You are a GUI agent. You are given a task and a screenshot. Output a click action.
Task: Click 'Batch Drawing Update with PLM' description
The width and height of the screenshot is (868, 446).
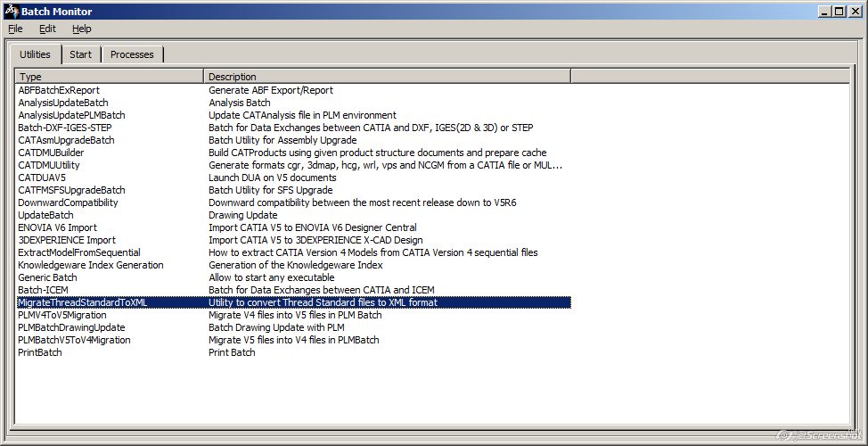(x=276, y=327)
